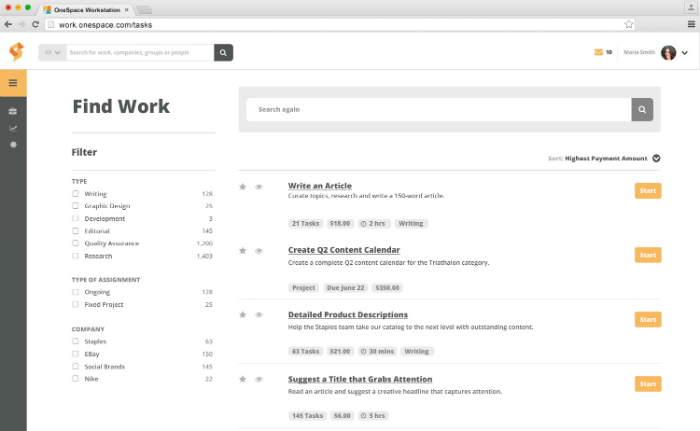Click the 63 Tasks tag
This screenshot has width=700, height=431.
pos(305,351)
